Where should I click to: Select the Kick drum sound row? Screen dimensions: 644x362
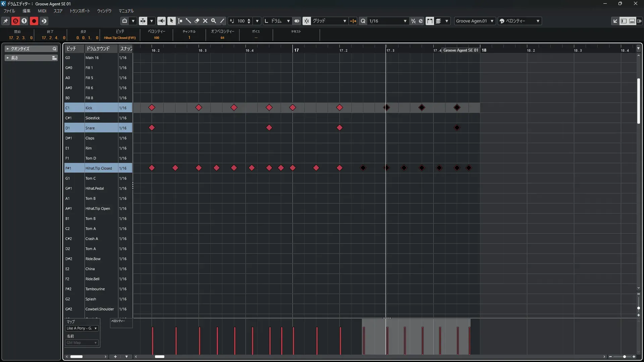coord(101,108)
